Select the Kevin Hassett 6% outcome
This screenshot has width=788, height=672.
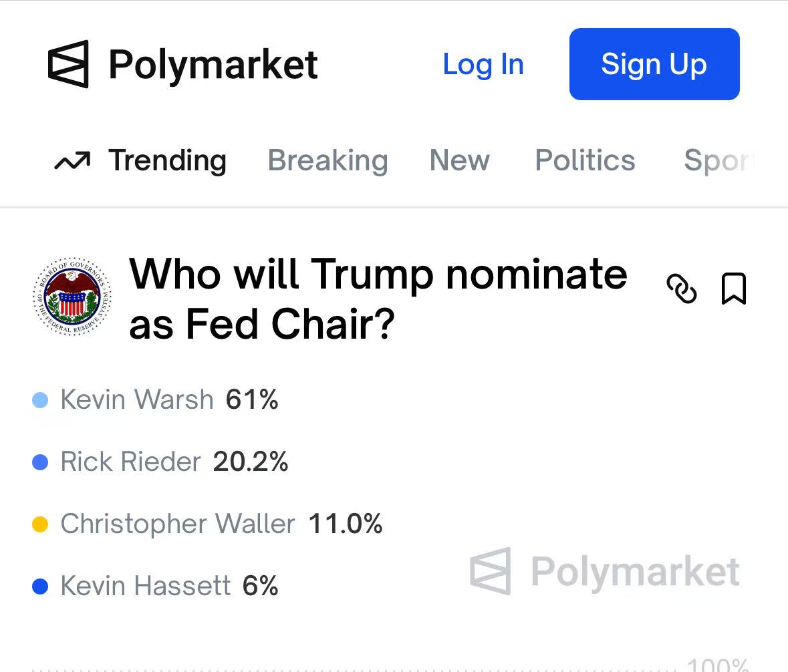coord(169,586)
